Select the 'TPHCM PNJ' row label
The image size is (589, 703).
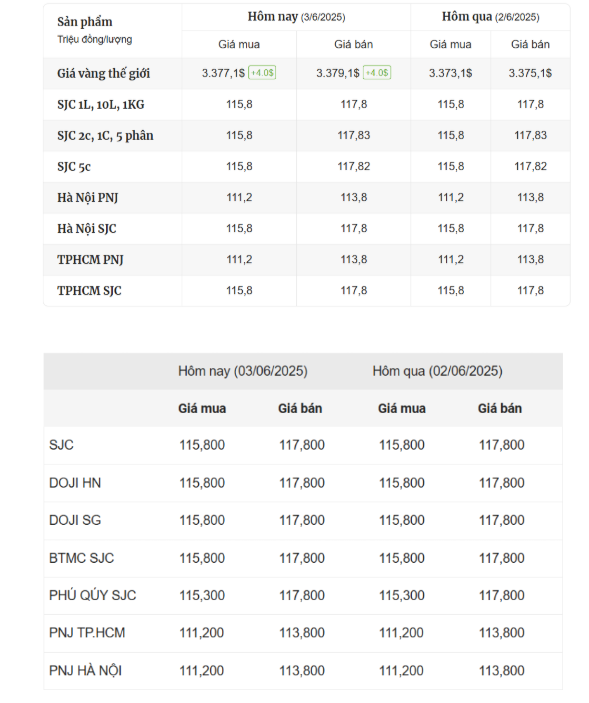(90, 260)
